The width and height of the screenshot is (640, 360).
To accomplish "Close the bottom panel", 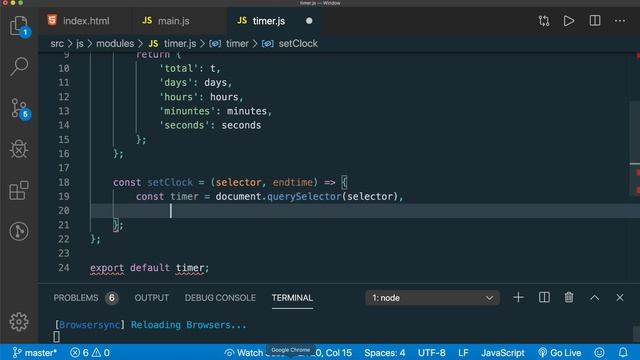I will click(620, 298).
